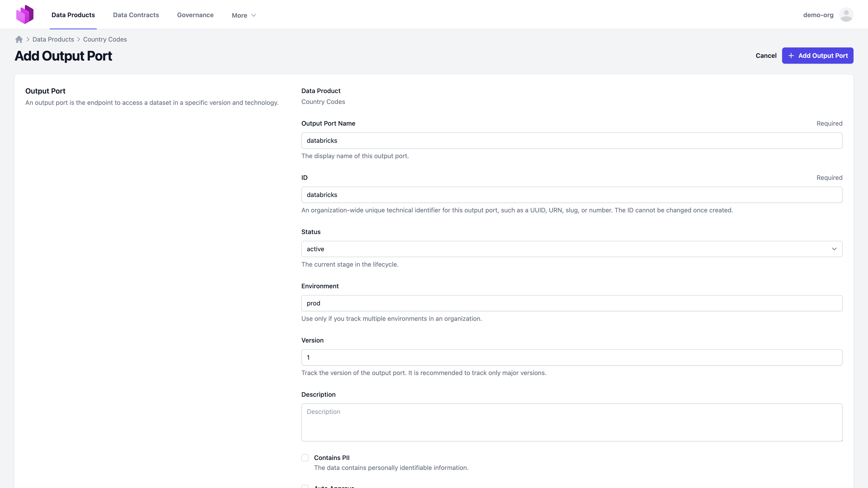868x488 pixels.
Task: Click the plus icon on Add Output Port
Action: (791, 56)
